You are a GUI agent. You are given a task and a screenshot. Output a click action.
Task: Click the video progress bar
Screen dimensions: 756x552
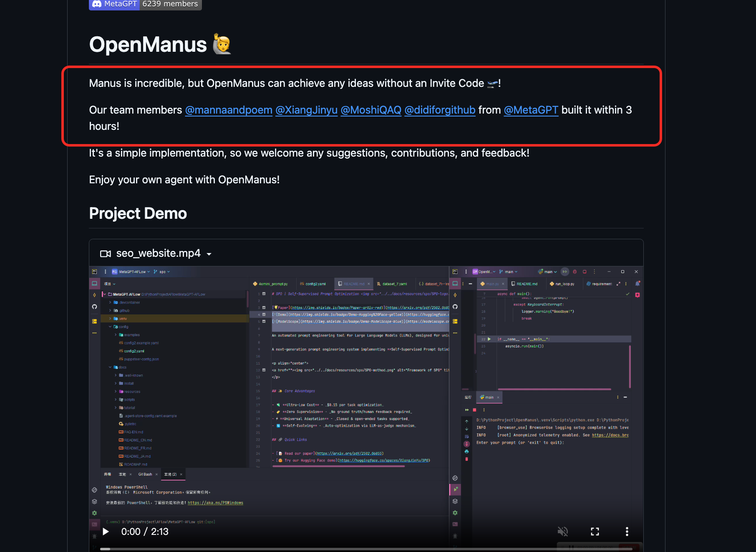[366, 549]
